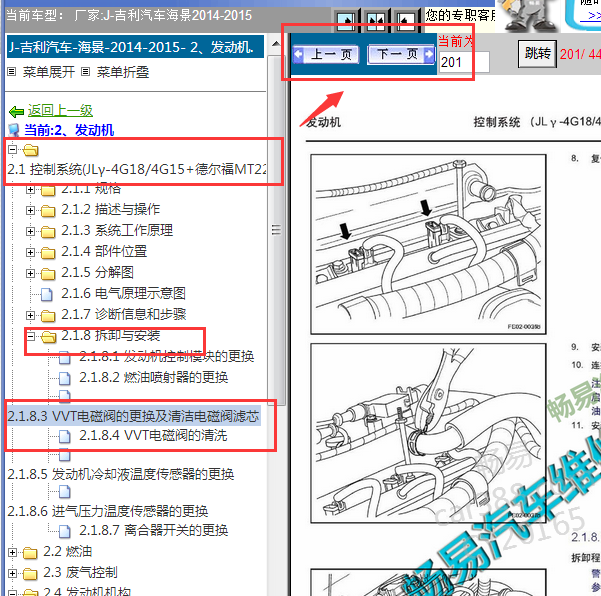Screen dimensions: 601x596
Task: Click the left panel vertical scrollbar thumb
Action: pos(276,230)
